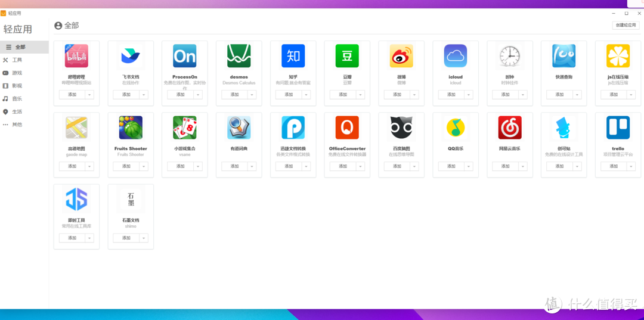The height and width of the screenshot is (320, 644).
Task: Click 添加 under 豆瓣
Action: click(343, 95)
